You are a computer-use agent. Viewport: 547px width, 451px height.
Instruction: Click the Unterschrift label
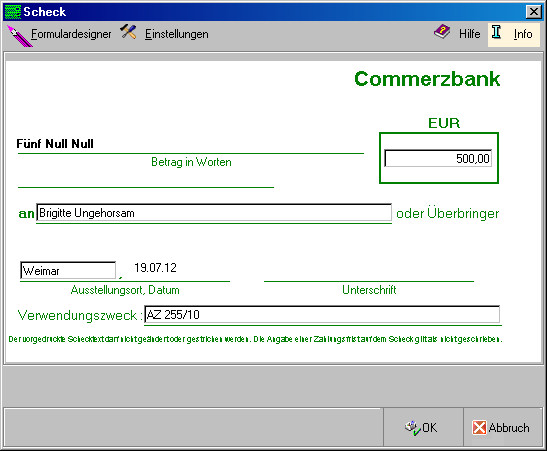tap(369, 290)
